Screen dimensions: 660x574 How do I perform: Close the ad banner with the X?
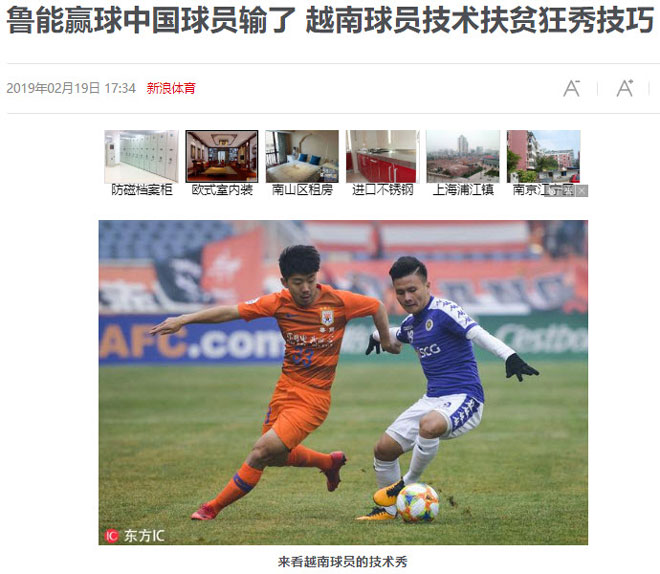coord(582,191)
